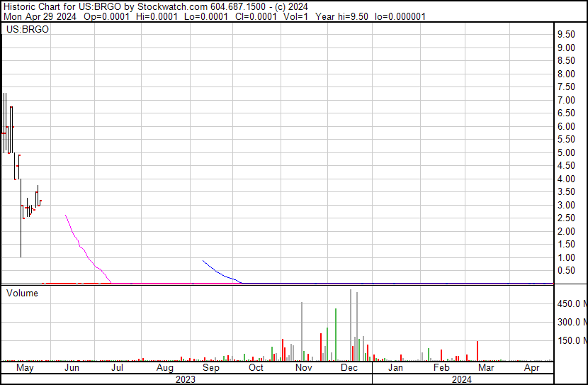Click the Aug month label
The width and height of the screenshot is (588, 385).
[x=165, y=368]
